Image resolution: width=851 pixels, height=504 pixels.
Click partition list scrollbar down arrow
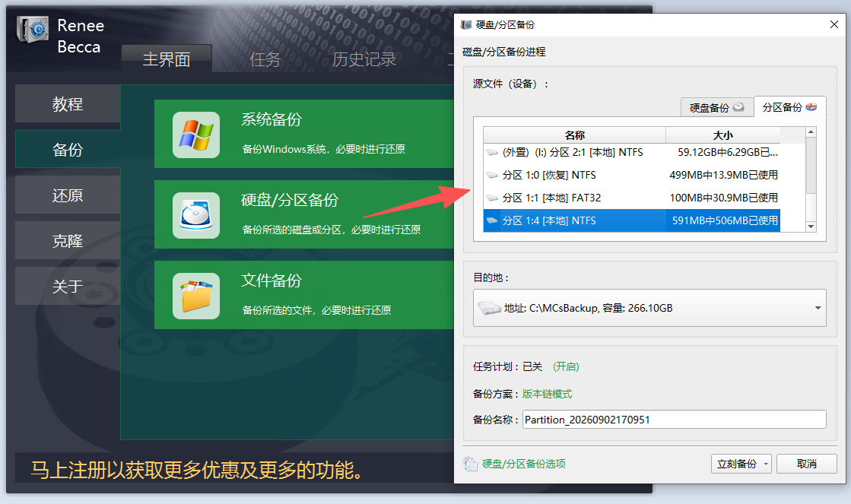811,227
